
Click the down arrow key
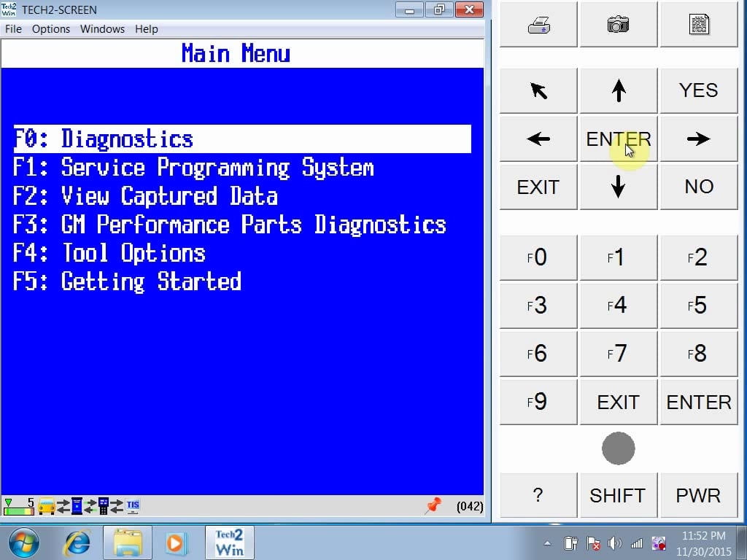[x=619, y=186]
